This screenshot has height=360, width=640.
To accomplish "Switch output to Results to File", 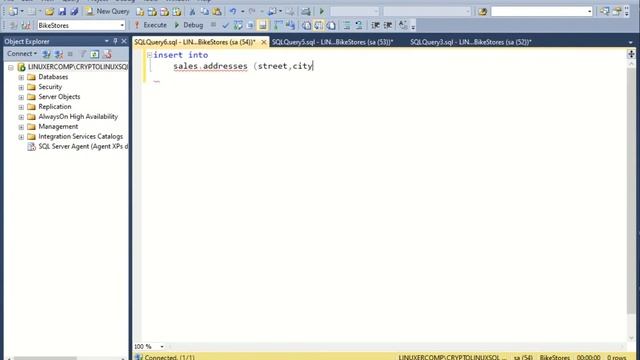I will pyautogui.click(x=331, y=25).
